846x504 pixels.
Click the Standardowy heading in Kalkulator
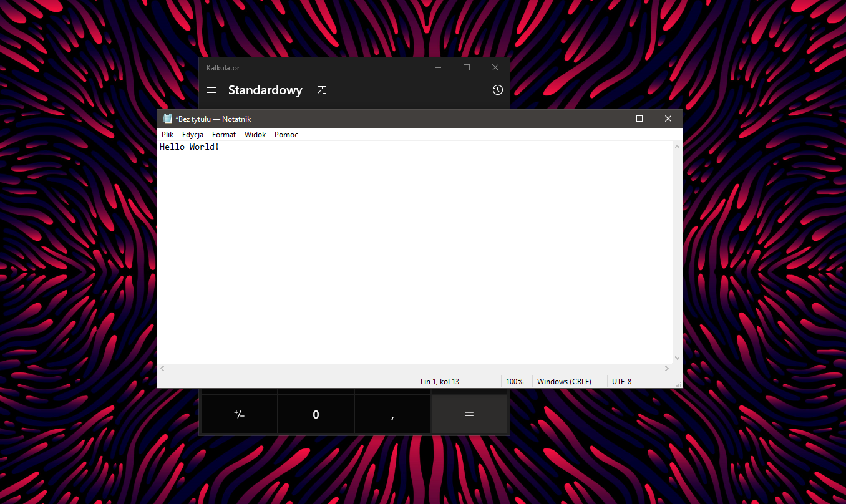point(265,90)
